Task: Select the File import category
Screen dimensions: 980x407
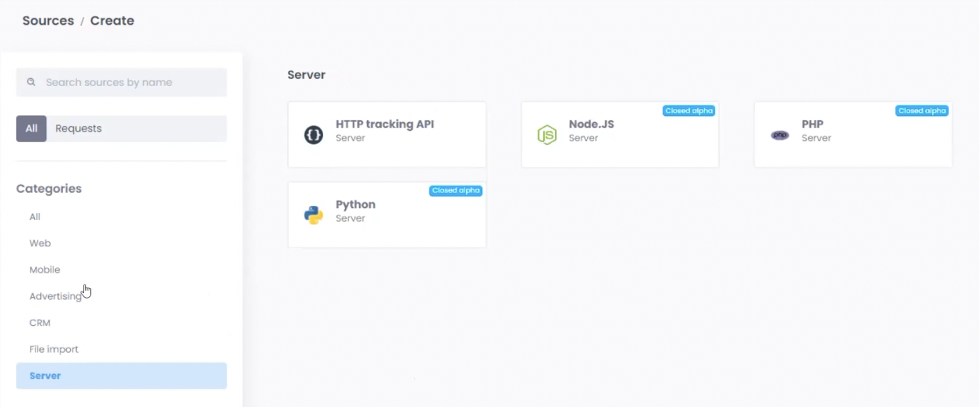Action: [54, 349]
